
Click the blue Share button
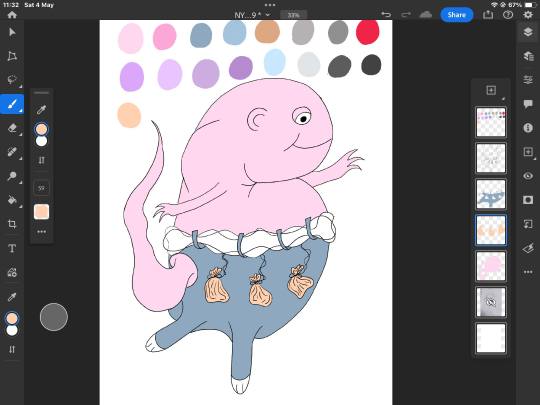456,15
